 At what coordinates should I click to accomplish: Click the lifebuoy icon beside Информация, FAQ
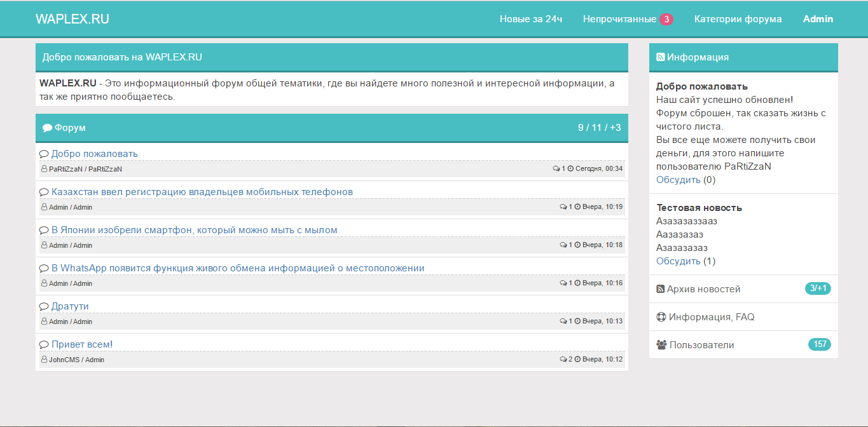[661, 317]
